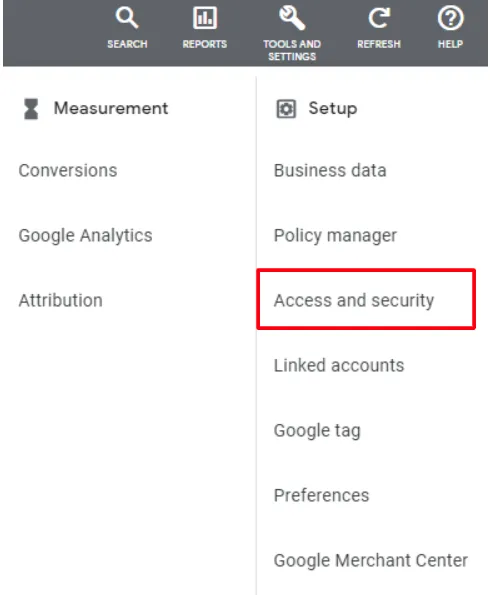Click the Search magnifier icon
490x595 pixels.
(x=127, y=18)
